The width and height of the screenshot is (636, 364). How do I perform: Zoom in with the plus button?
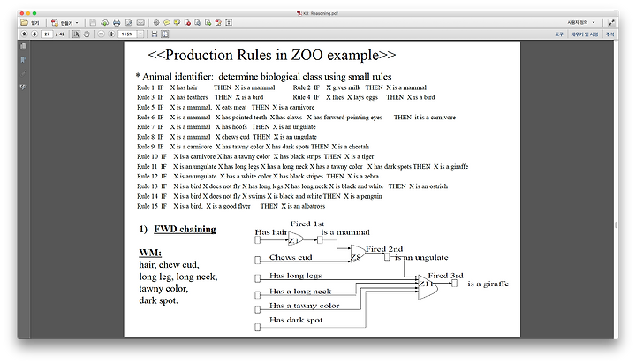click(x=111, y=34)
